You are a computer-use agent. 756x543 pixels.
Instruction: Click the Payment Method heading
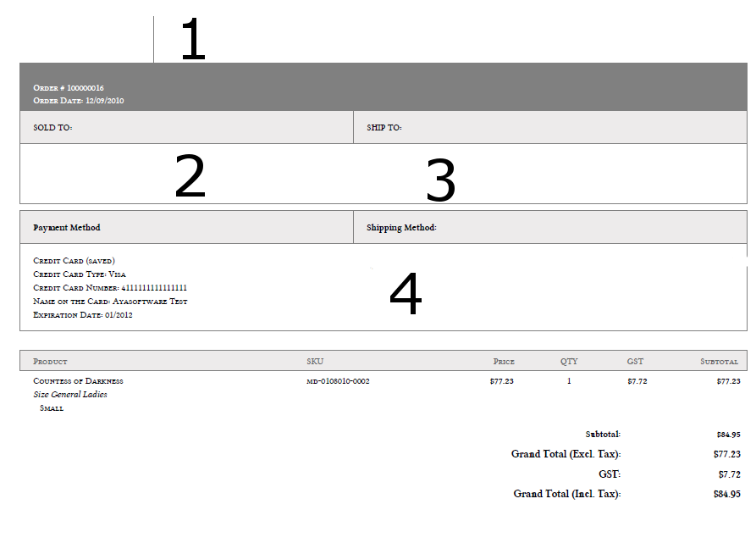click(x=67, y=228)
